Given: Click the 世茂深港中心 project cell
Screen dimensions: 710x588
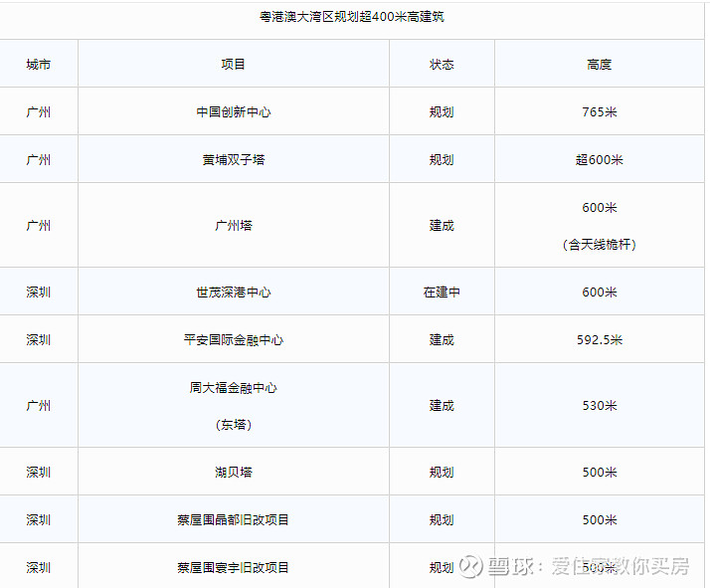Looking at the screenshot, I should [234, 293].
